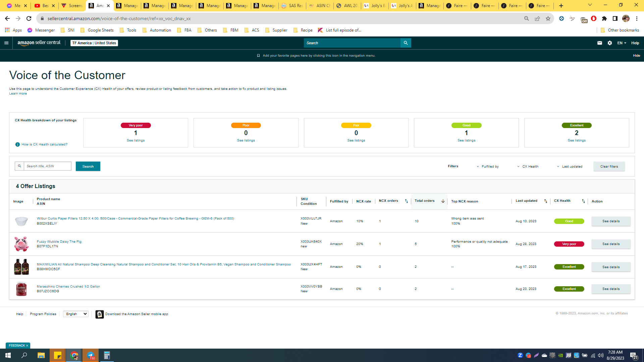Open the Google Sheets bookmark folder

[97, 30]
